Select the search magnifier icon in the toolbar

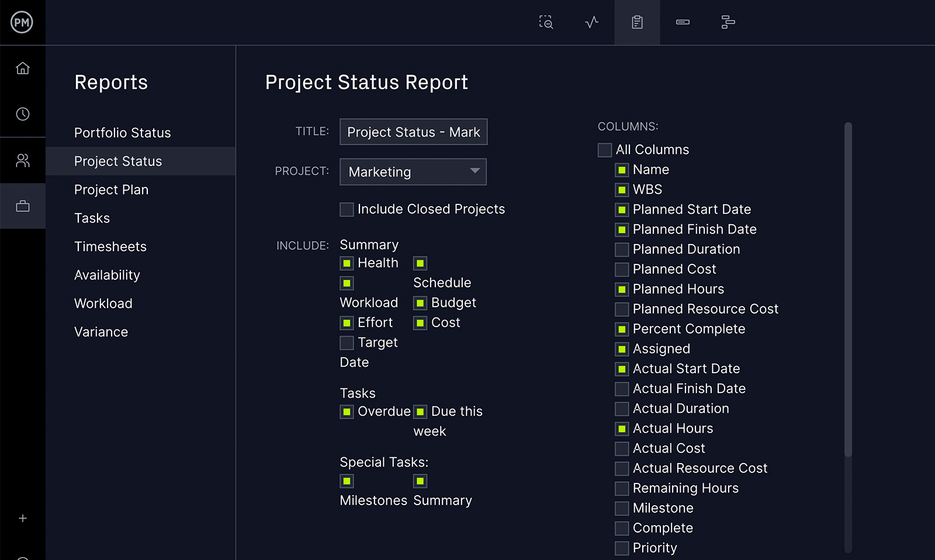coord(545,22)
